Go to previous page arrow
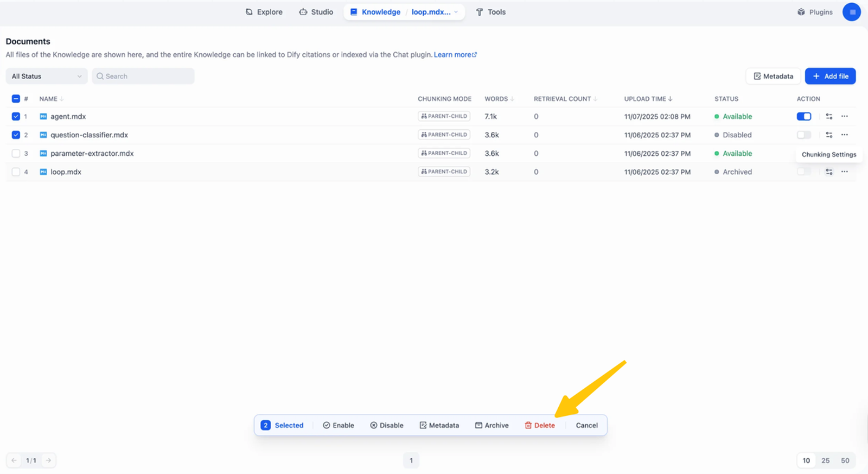This screenshot has width=868, height=474. (14, 460)
